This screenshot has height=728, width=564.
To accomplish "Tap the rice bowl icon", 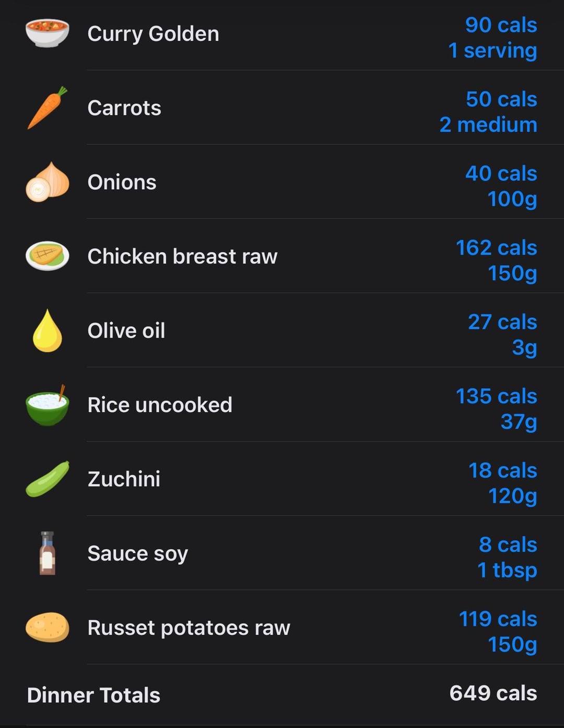I will pyautogui.click(x=48, y=405).
